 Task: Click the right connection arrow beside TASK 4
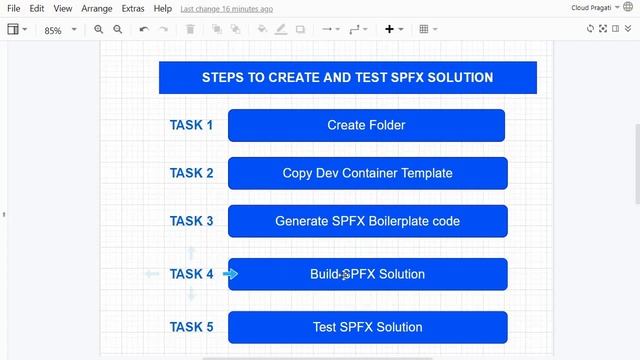point(231,274)
